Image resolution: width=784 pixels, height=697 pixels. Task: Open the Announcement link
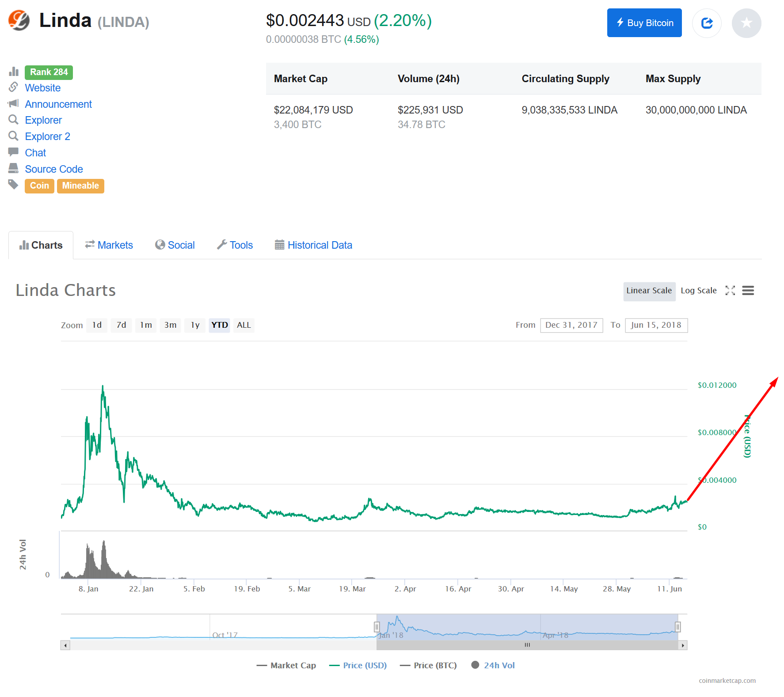58,104
